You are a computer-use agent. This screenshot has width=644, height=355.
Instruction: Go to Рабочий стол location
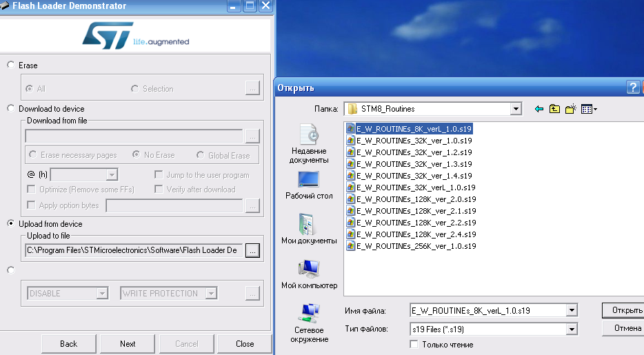coord(309,185)
